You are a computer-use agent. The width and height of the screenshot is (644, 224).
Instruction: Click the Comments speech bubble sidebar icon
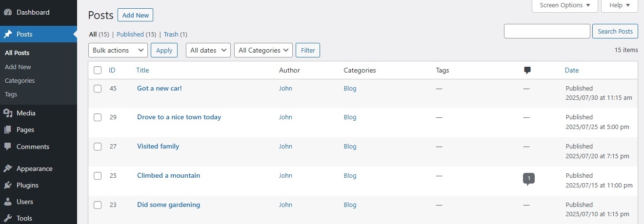point(8,147)
